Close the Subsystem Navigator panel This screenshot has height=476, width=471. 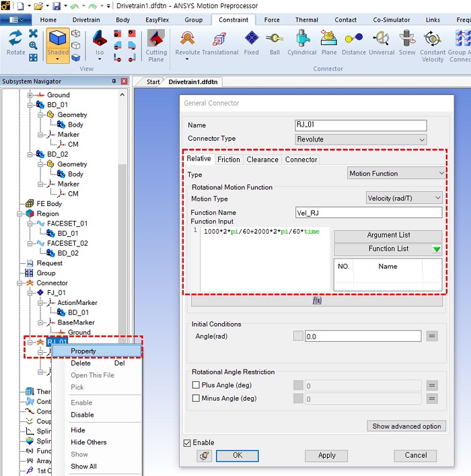[x=124, y=81]
